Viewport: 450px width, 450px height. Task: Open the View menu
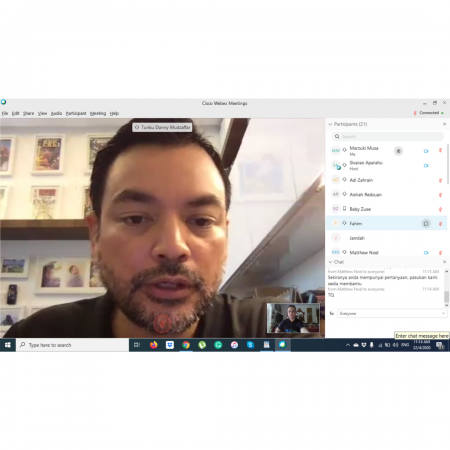[42, 113]
